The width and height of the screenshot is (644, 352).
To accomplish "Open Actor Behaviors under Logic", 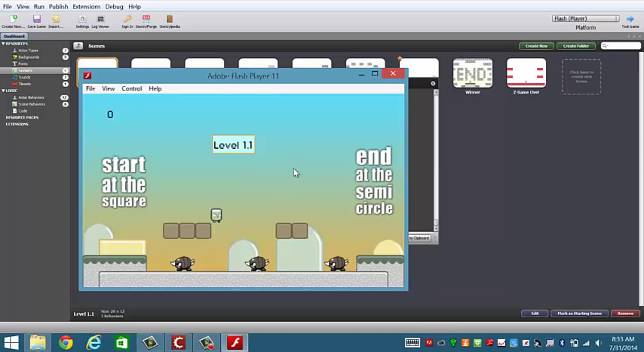I will coord(31,98).
